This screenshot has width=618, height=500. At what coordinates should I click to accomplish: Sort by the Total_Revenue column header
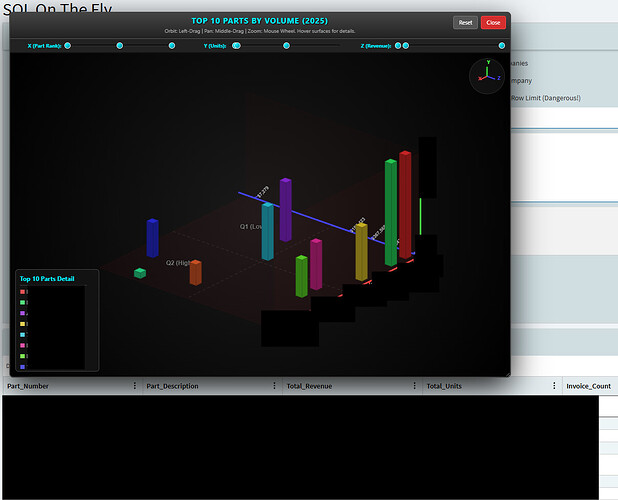(x=309, y=386)
